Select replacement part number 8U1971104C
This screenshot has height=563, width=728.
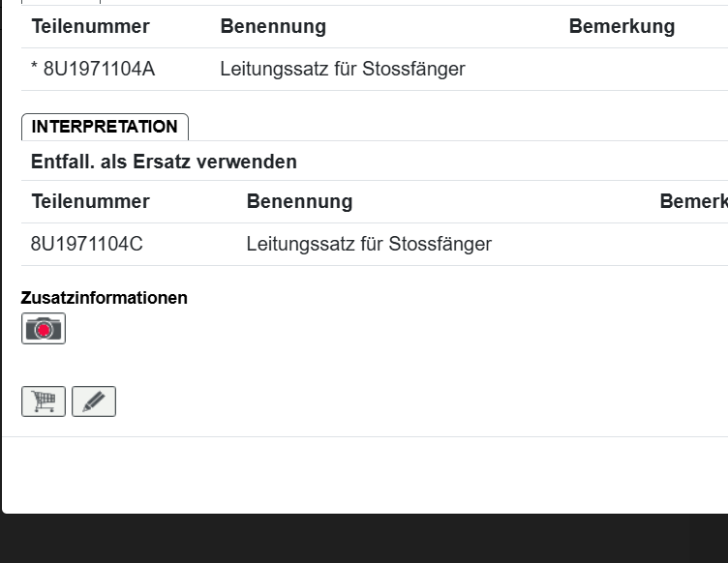[x=87, y=245]
